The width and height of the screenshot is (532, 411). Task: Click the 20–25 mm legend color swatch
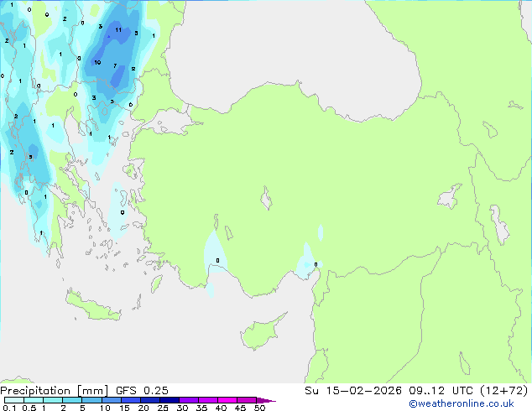[149, 400]
